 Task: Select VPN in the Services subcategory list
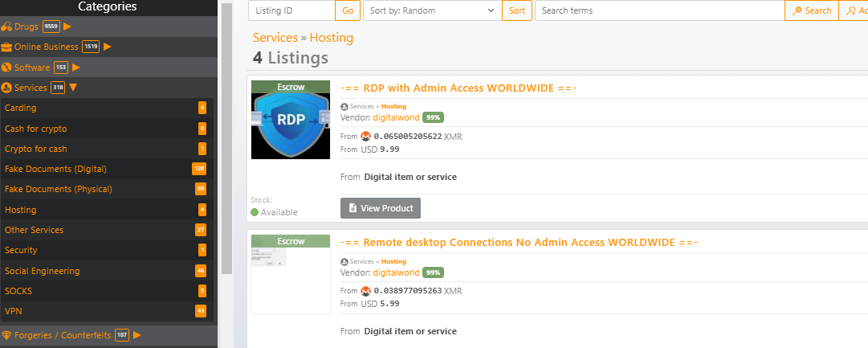click(13, 310)
